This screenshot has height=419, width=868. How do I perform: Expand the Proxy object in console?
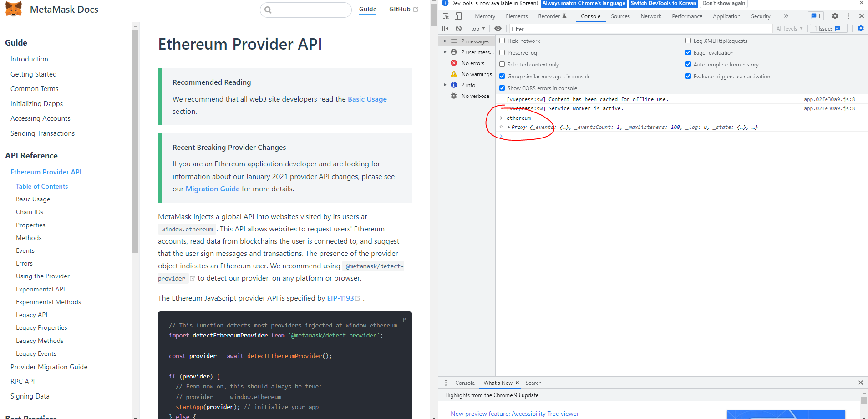pos(508,127)
